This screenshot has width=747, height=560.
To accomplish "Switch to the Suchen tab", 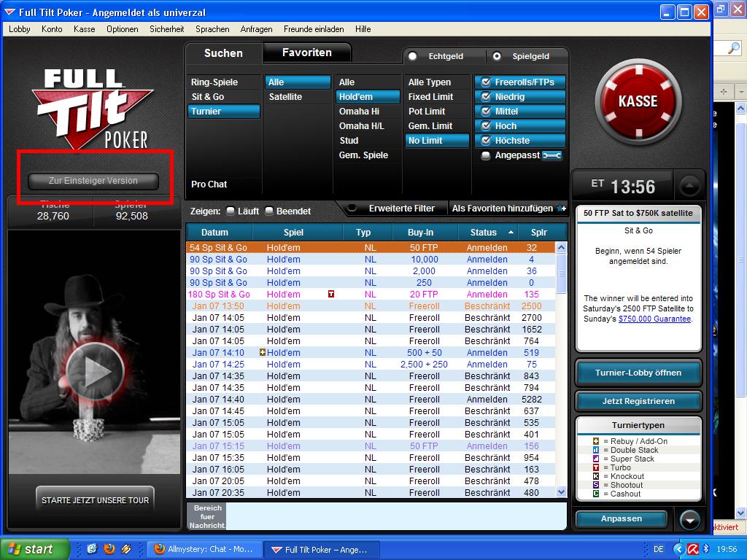I will (x=223, y=52).
